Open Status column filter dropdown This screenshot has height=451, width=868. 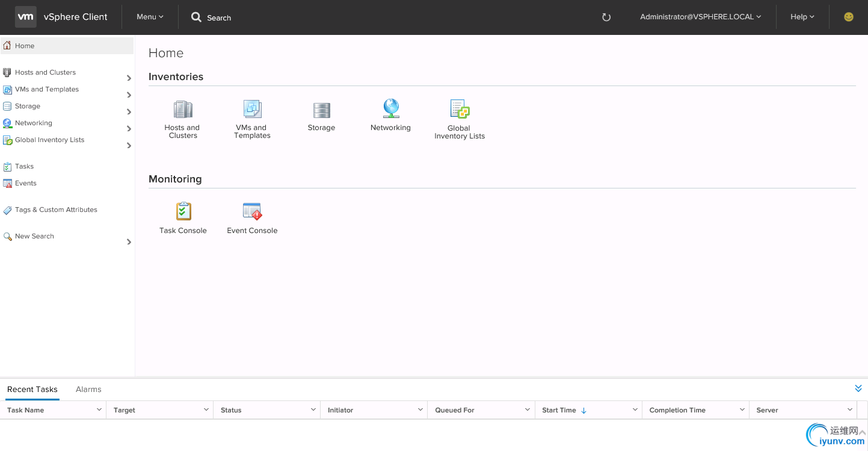[x=313, y=409]
